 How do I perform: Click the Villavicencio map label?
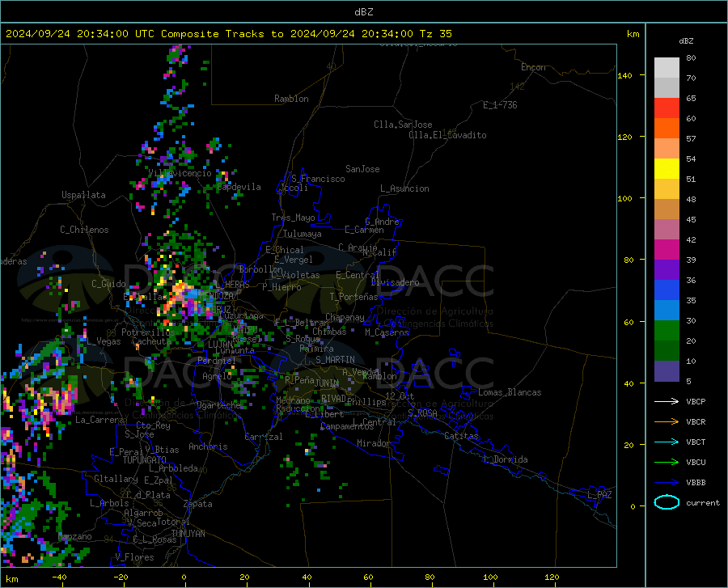(180, 173)
